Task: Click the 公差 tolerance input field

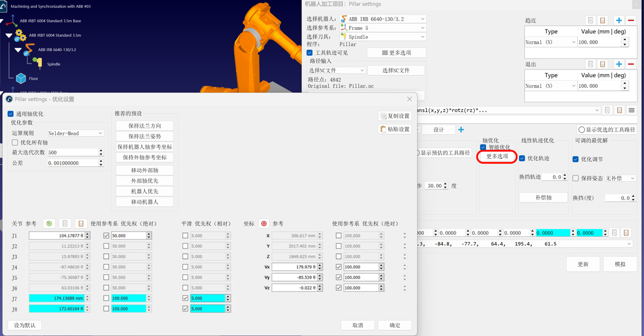Action: pos(72,163)
